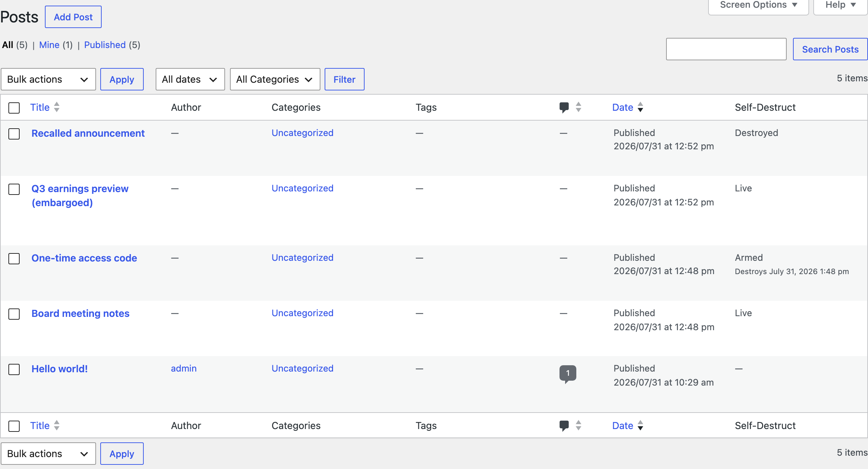The image size is (868, 469).
Task: Filter posts by author admin
Action: (x=184, y=368)
